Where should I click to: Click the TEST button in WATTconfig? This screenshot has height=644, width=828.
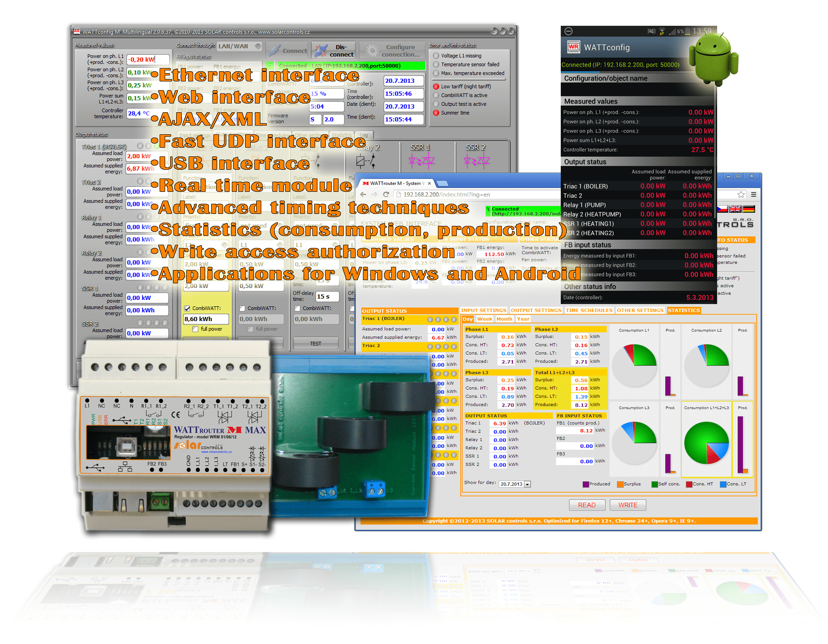click(316, 344)
